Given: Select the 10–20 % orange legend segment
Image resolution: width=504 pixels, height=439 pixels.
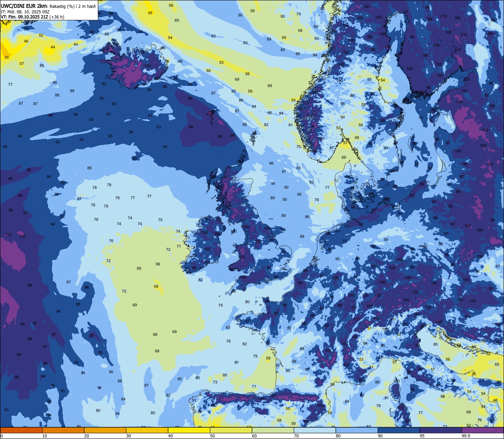Looking at the screenshot, I should click(x=63, y=430).
